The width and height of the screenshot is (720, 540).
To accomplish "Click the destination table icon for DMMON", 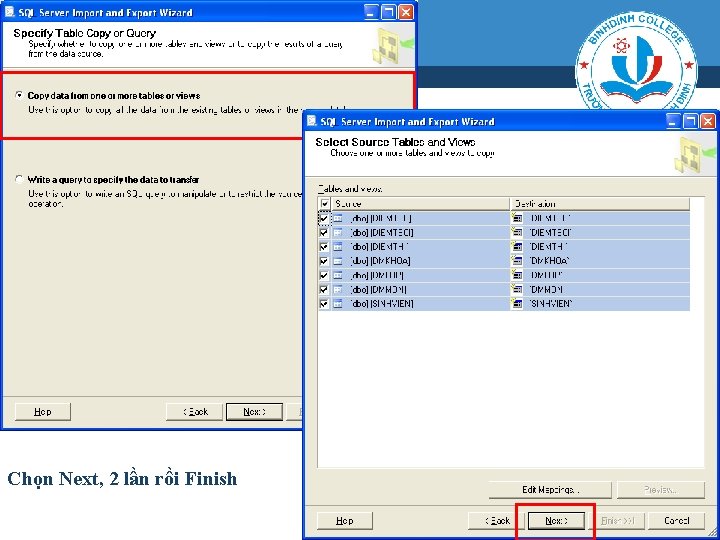I will pyautogui.click(x=517, y=289).
